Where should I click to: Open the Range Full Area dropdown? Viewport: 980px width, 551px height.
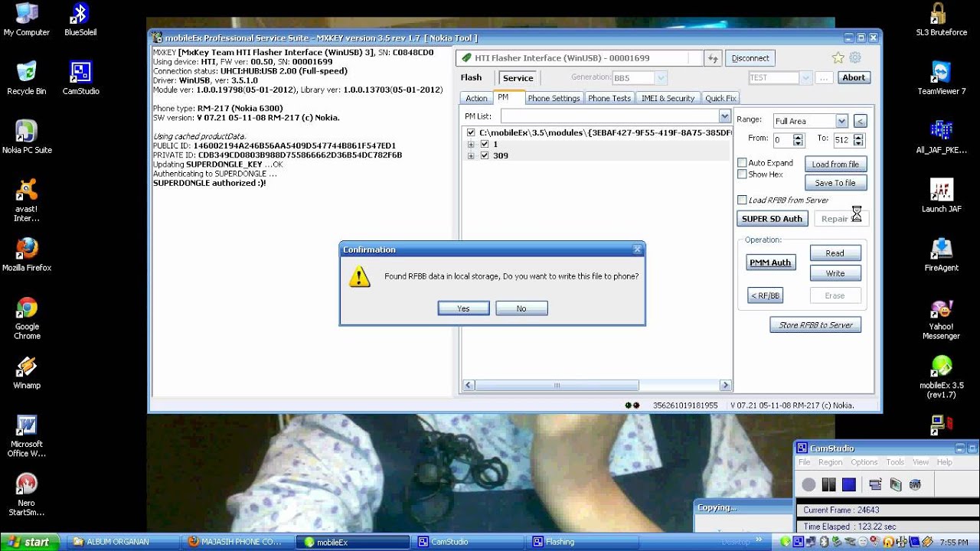pos(841,121)
